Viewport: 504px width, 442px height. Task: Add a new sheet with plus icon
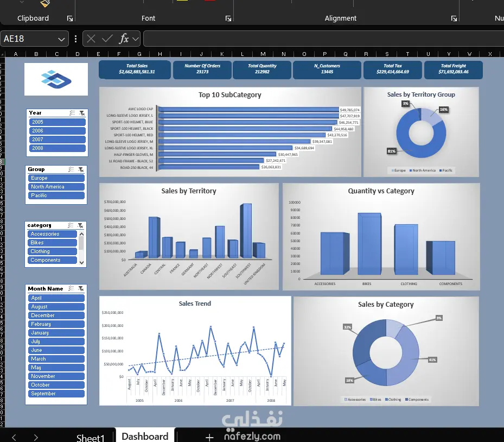click(x=209, y=437)
